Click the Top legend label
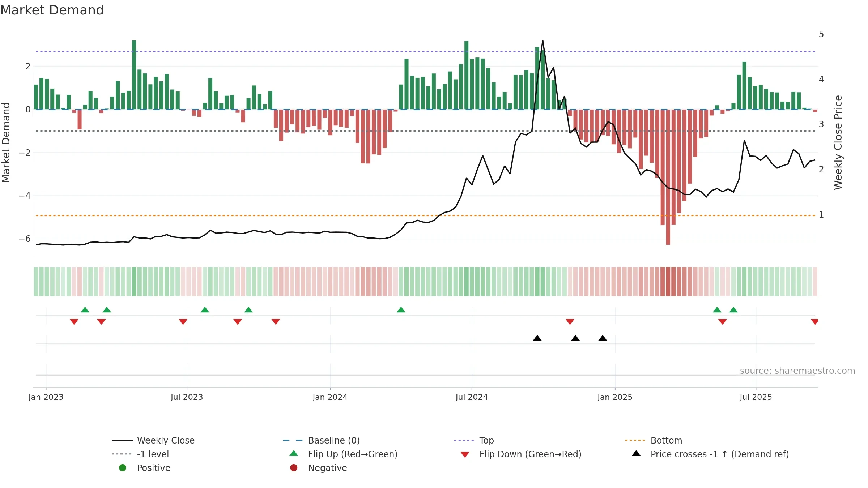This screenshot has height=488, width=868. pyautogui.click(x=486, y=440)
